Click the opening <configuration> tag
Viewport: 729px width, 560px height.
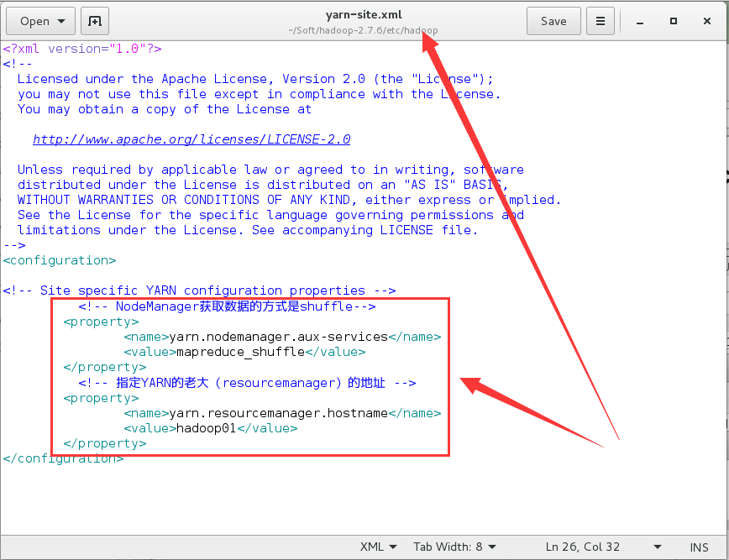click(60, 260)
